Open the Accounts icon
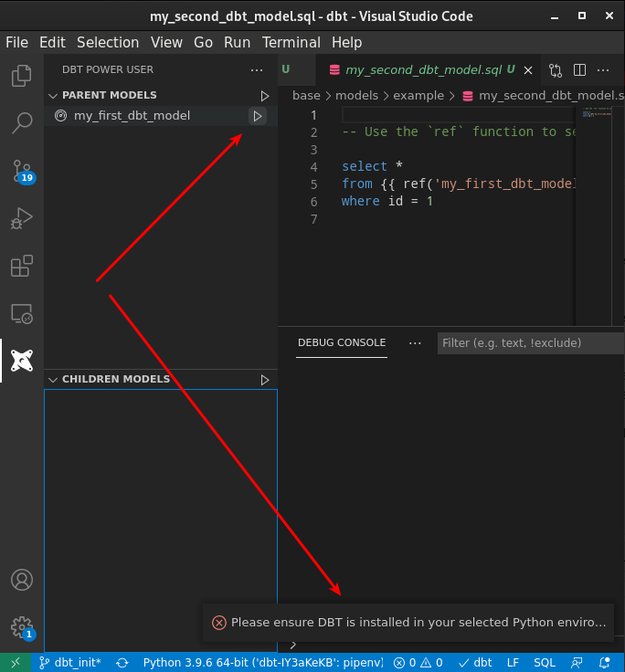Image resolution: width=625 pixels, height=672 pixels. 21,580
